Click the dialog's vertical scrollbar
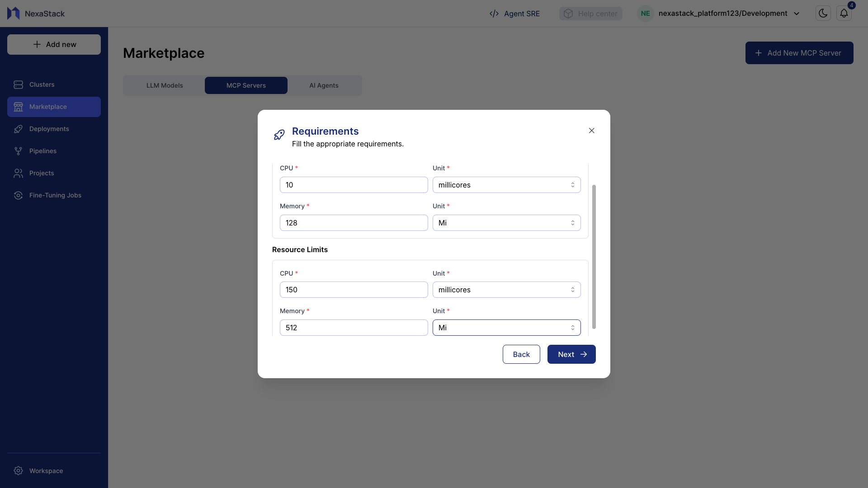The height and width of the screenshot is (488, 868). pos(594,257)
